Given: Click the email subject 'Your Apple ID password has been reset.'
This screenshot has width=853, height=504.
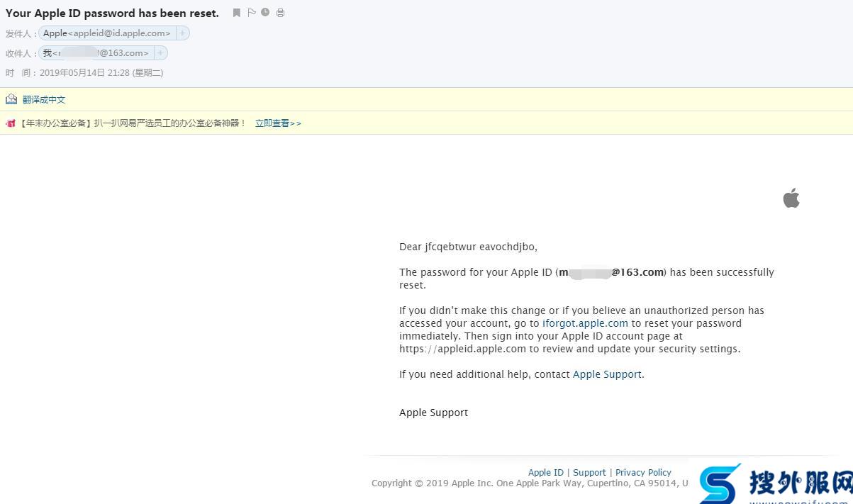Looking at the screenshot, I should tap(112, 13).
